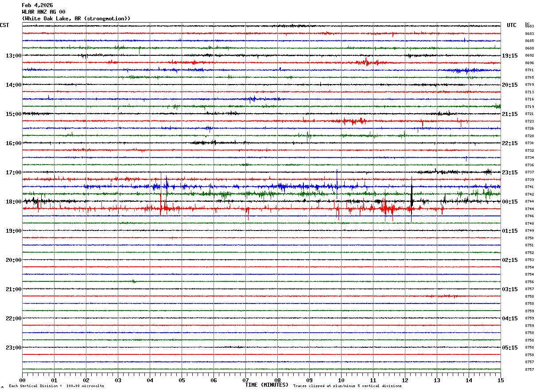Click the 22:00 CST time label
536x392 pixels.
click(14, 319)
